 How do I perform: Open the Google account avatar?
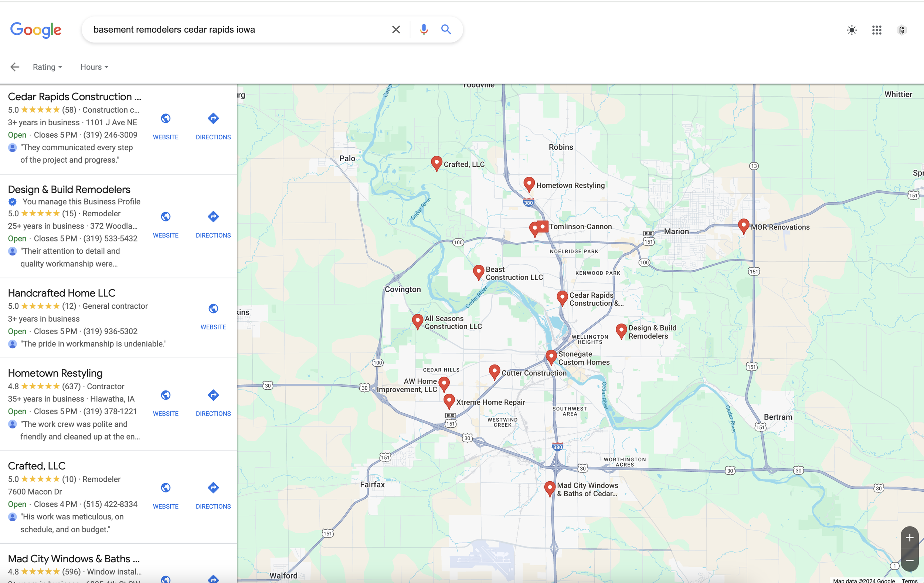tap(902, 30)
